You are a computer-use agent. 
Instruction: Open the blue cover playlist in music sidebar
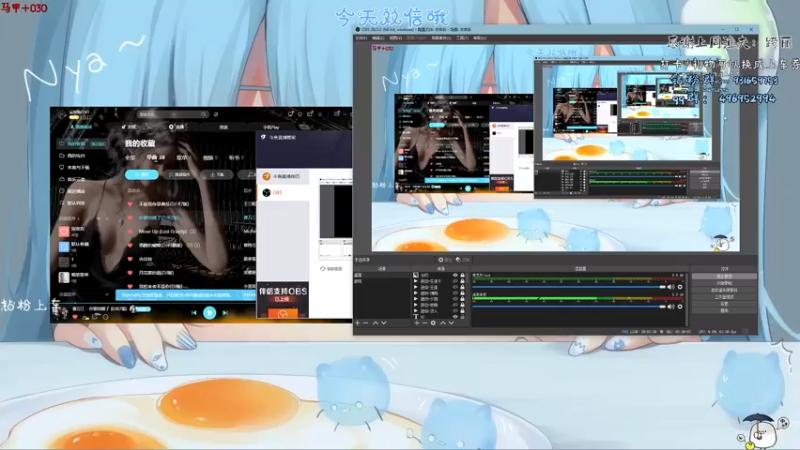(64, 247)
